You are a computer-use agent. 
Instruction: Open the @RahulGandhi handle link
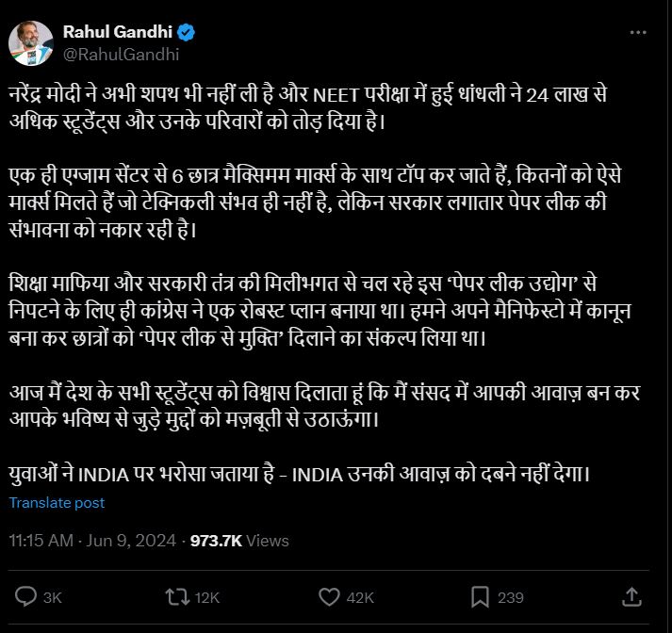pos(120,54)
